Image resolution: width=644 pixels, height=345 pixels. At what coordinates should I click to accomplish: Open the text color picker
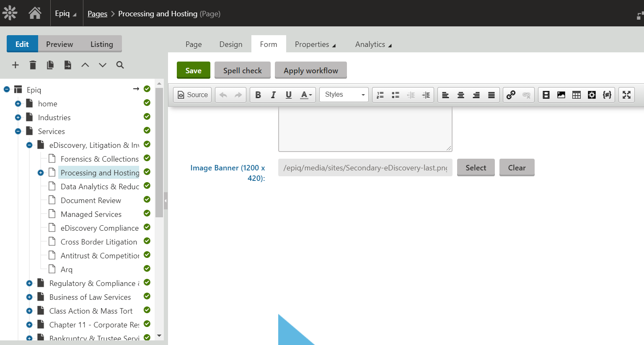(x=306, y=95)
